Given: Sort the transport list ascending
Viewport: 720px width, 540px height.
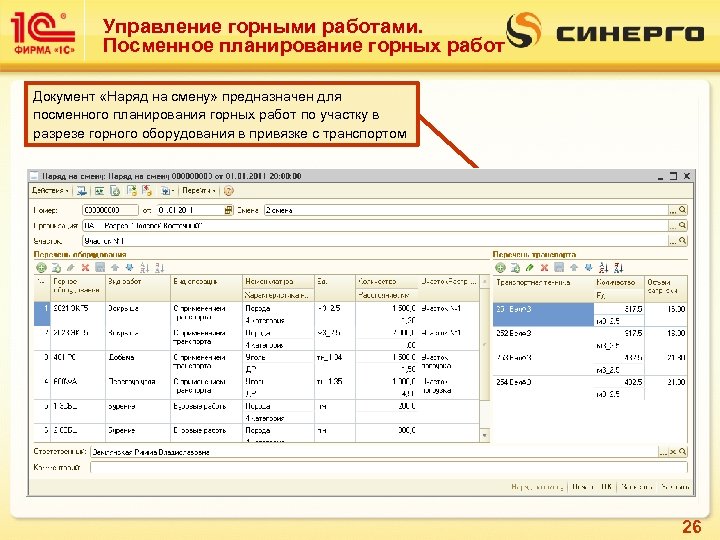Looking at the screenshot, I should pyautogui.click(x=604, y=268).
